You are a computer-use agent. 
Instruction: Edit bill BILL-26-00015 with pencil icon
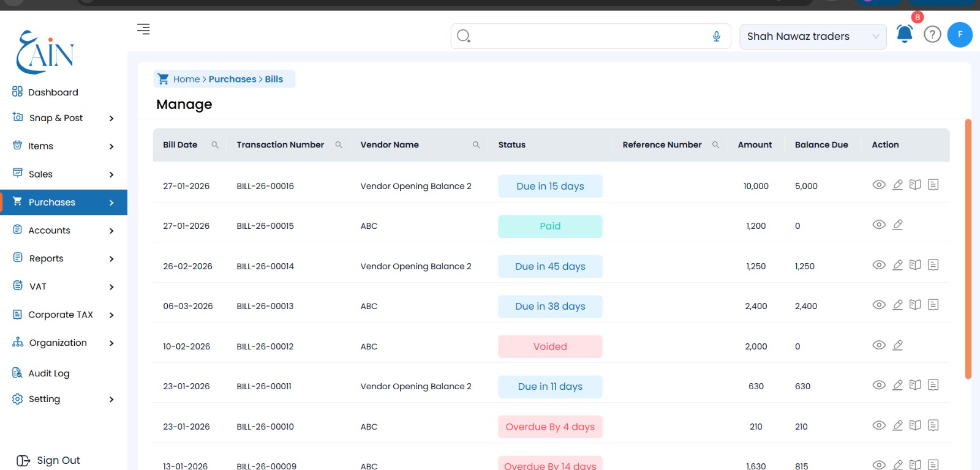click(897, 225)
